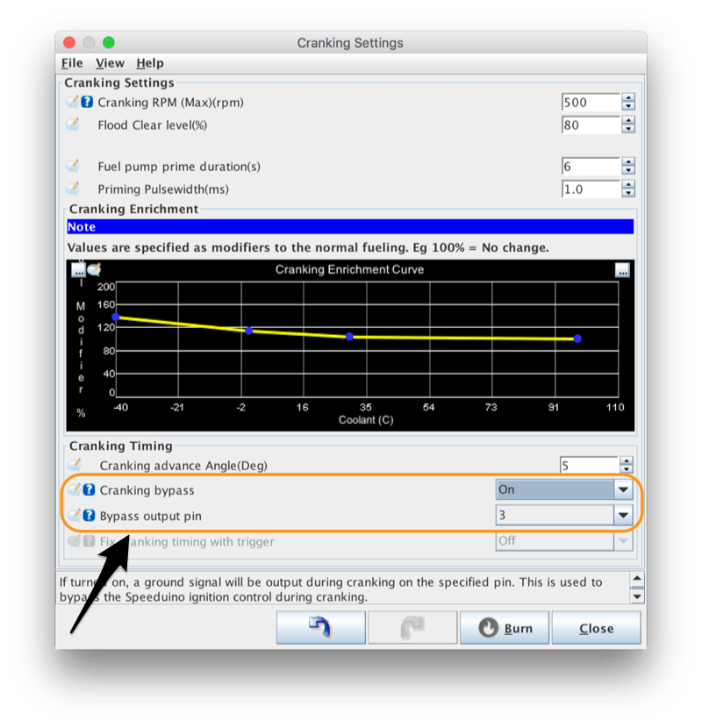Click the pencil edit icon beside Cranking RPM
The image size is (702, 728).
coord(74,102)
